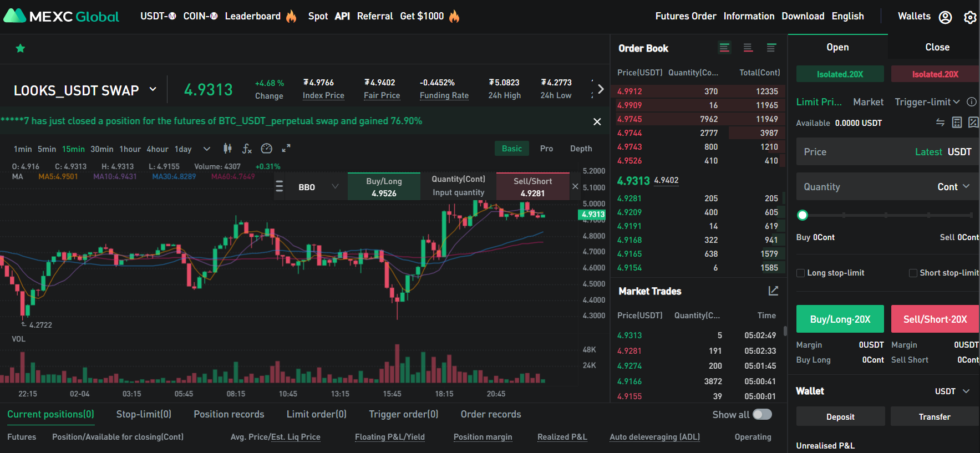Click Buy/Long 4.9526 quick button
Screen dimensions: 980x453
pos(384,187)
